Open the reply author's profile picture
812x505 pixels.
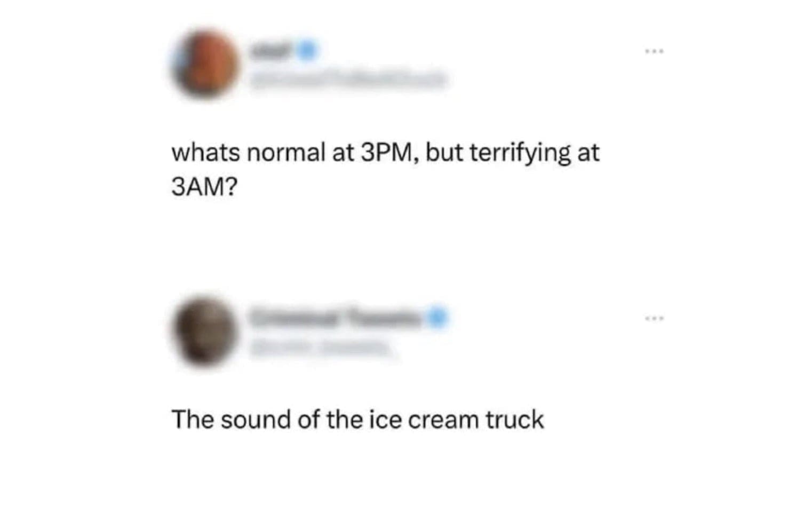point(204,332)
